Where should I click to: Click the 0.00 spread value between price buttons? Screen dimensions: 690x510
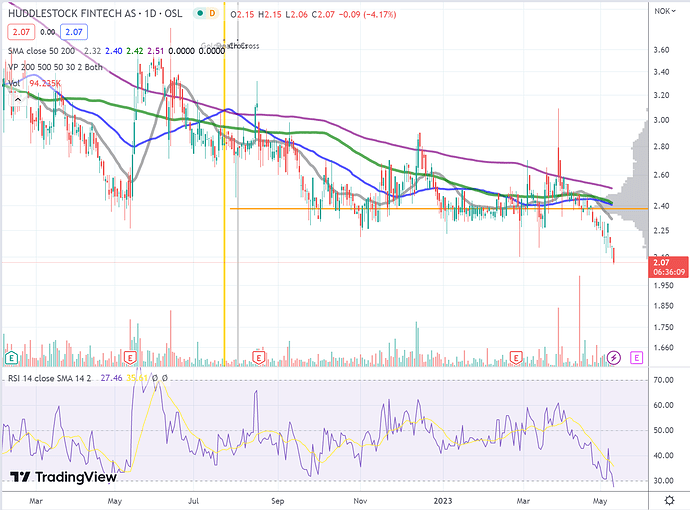coord(48,32)
